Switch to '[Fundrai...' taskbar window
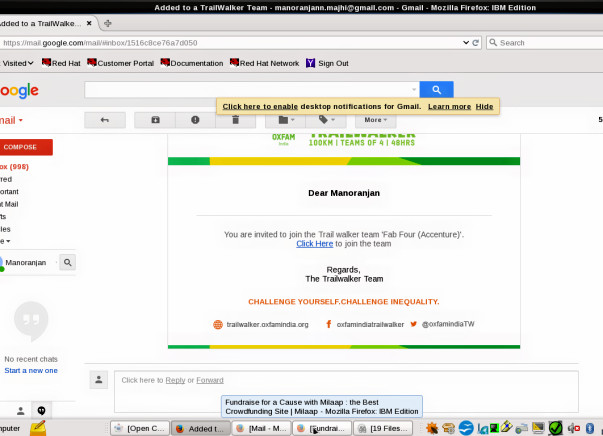Viewport: 603px width, 436px height. pos(322,428)
